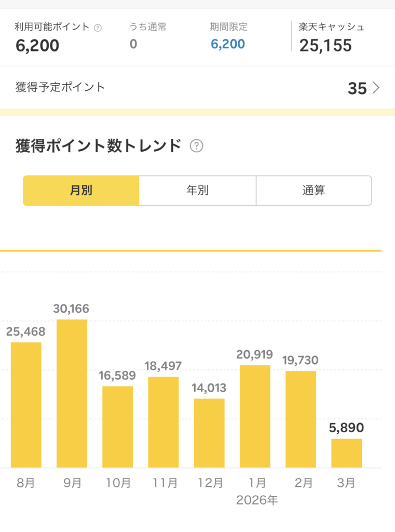
Task: Select the 2月 bar showing 19,730
Action: tap(301, 419)
